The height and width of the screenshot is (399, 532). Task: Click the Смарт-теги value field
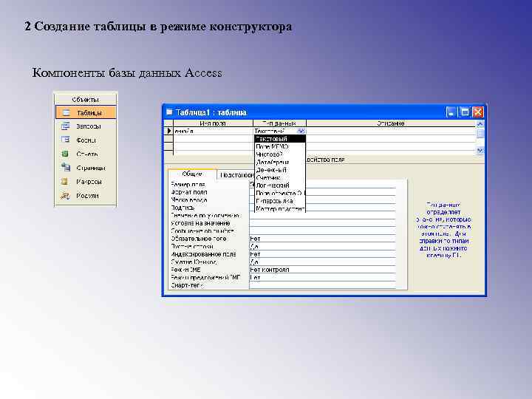coord(322,285)
